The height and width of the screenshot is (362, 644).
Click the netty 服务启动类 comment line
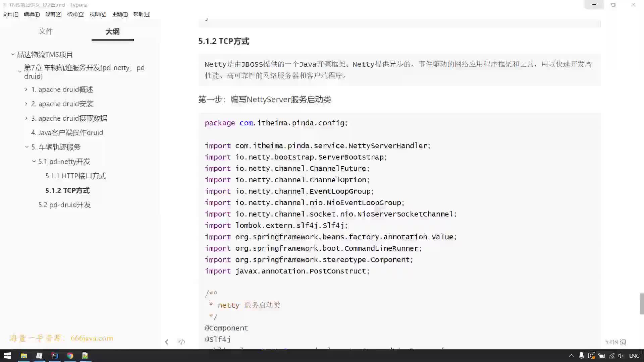click(x=245, y=305)
